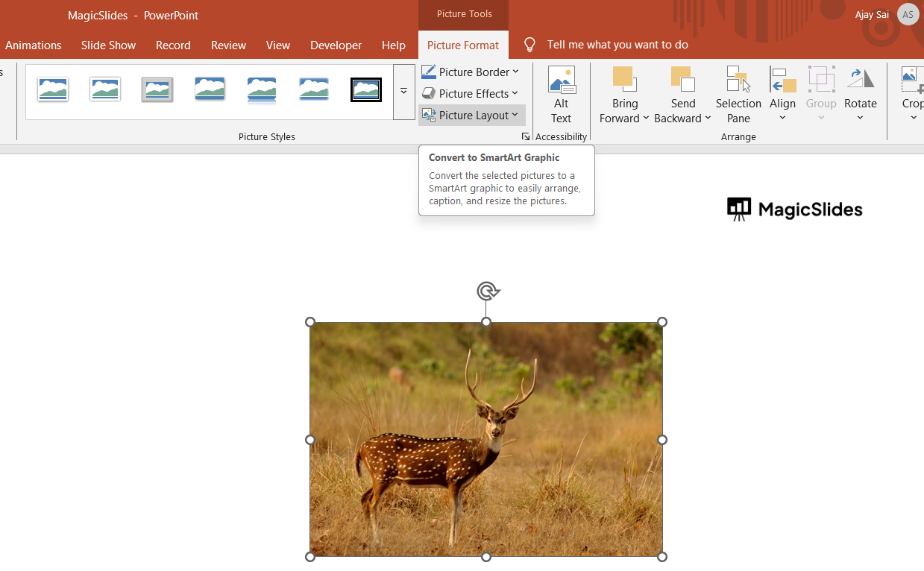Click the Tell me what you want to do box
924x571 pixels.
click(x=617, y=45)
